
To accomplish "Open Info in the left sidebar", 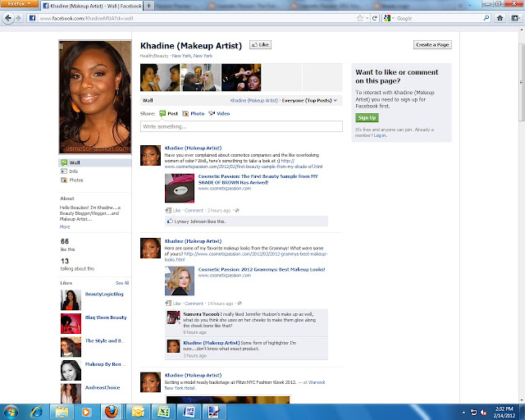I will [73, 171].
